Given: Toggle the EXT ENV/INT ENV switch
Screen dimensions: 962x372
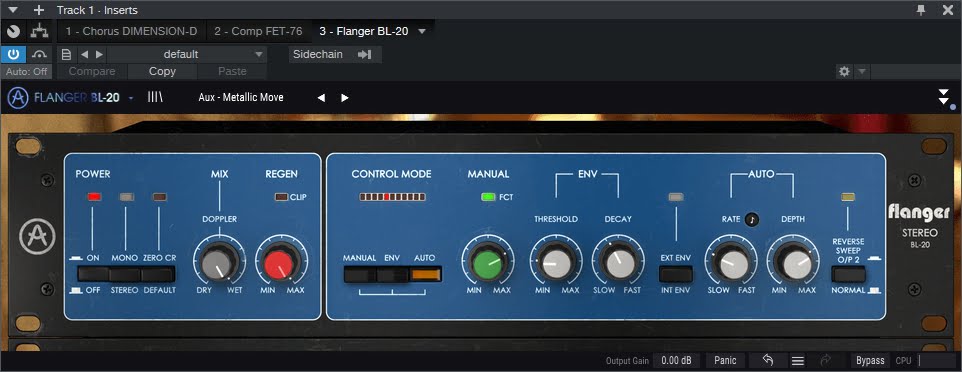Looking at the screenshot, I should [x=675, y=274].
